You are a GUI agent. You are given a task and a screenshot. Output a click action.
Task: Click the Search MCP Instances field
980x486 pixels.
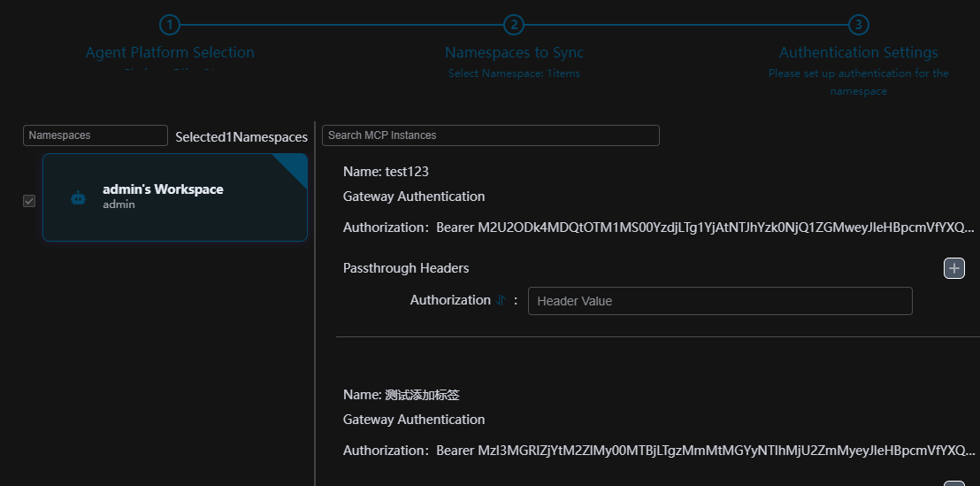490,135
